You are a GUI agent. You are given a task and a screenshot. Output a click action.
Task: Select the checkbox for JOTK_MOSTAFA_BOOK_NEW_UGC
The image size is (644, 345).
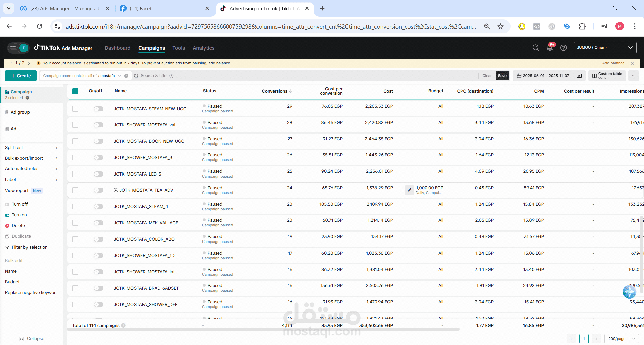tap(75, 141)
